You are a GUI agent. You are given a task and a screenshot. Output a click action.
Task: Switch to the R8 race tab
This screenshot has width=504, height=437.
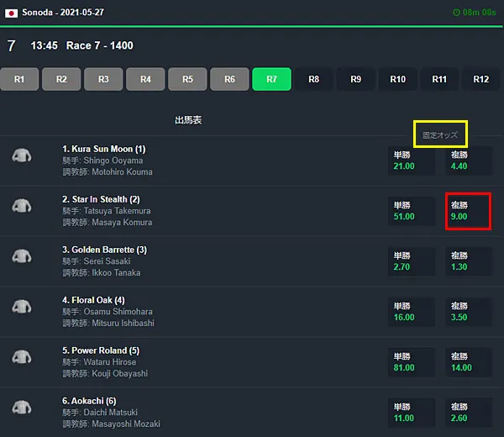pyautogui.click(x=313, y=79)
